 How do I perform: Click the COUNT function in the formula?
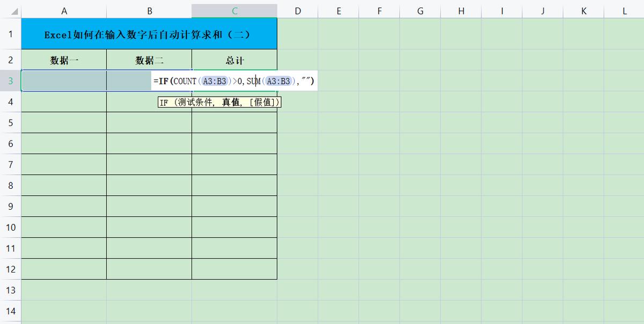tap(186, 80)
